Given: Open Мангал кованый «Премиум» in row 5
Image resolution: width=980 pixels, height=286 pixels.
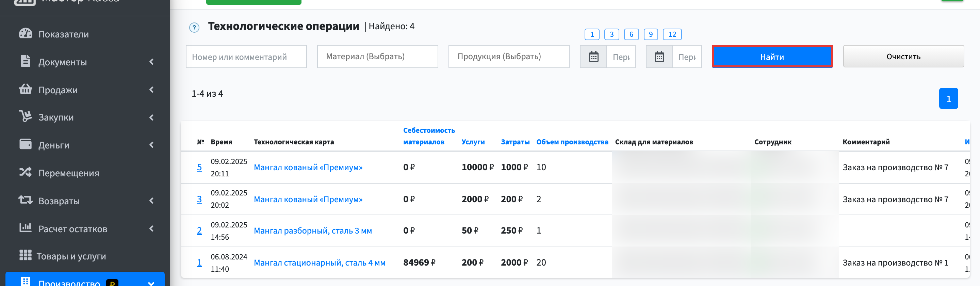Looking at the screenshot, I should coord(308,167).
